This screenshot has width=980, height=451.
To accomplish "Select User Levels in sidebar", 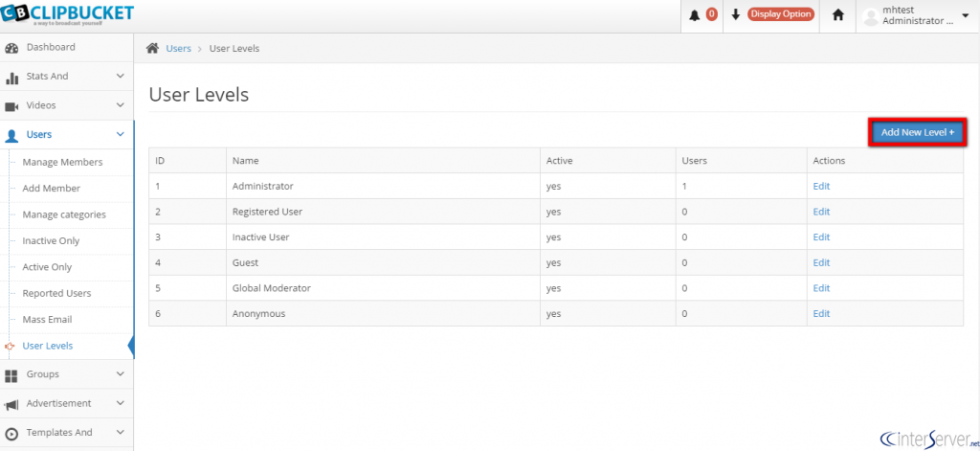I will (48, 346).
